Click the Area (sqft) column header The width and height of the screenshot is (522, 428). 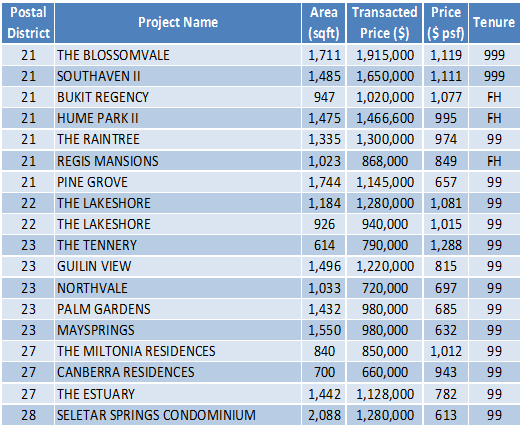coord(324,23)
